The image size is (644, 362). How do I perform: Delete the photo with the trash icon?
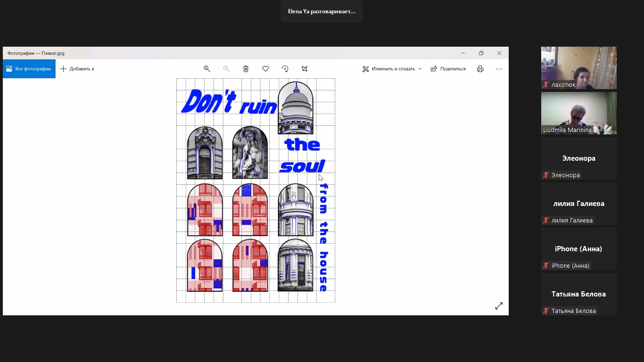pyautogui.click(x=246, y=69)
